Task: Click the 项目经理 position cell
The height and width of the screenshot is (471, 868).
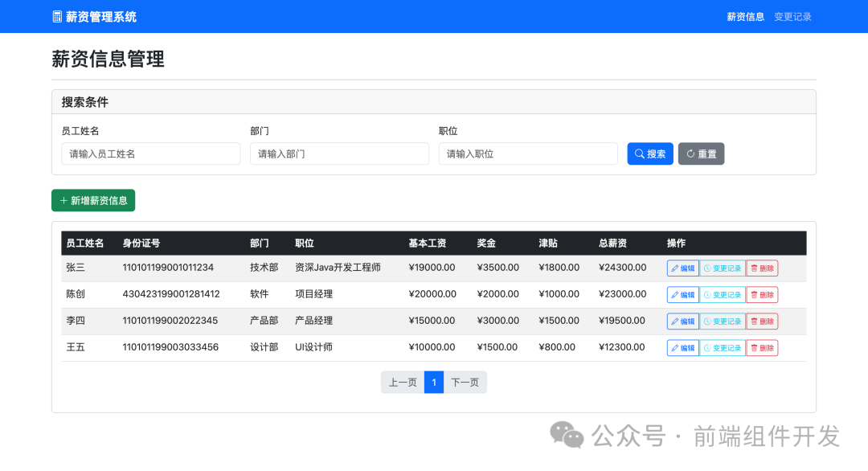Action: (x=314, y=294)
